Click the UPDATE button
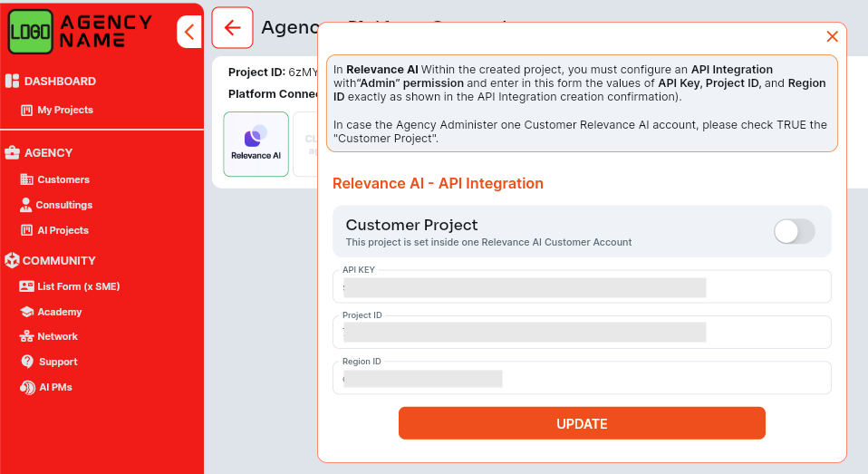This screenshot has width=868, height=474. pos(582,423)
